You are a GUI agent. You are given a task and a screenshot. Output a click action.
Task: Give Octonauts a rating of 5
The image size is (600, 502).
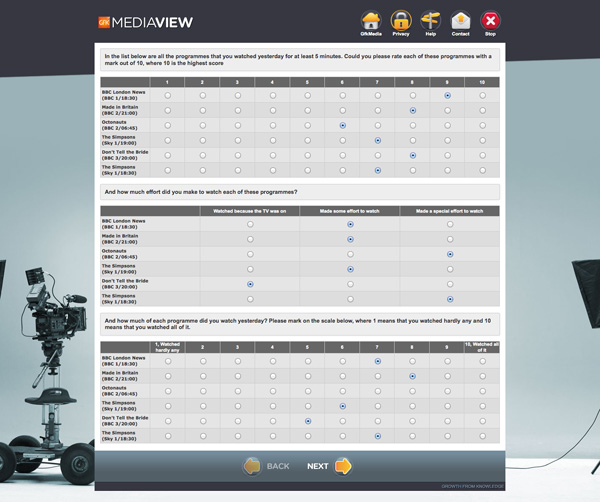308,125
